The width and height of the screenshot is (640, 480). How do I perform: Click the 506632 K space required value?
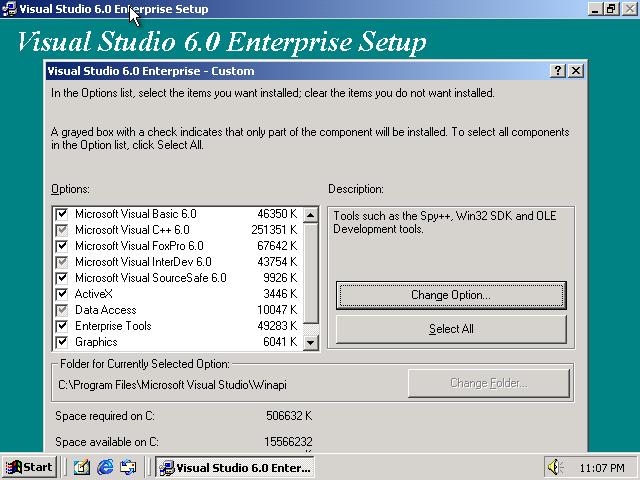tap(289, 416)
